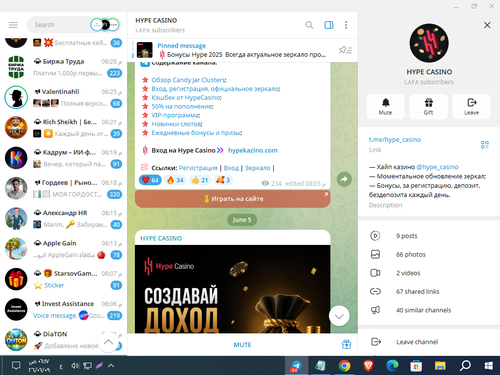Open t.me/hype_casino link
Viewport: 500px width, 375px height.
pos(395,140)
